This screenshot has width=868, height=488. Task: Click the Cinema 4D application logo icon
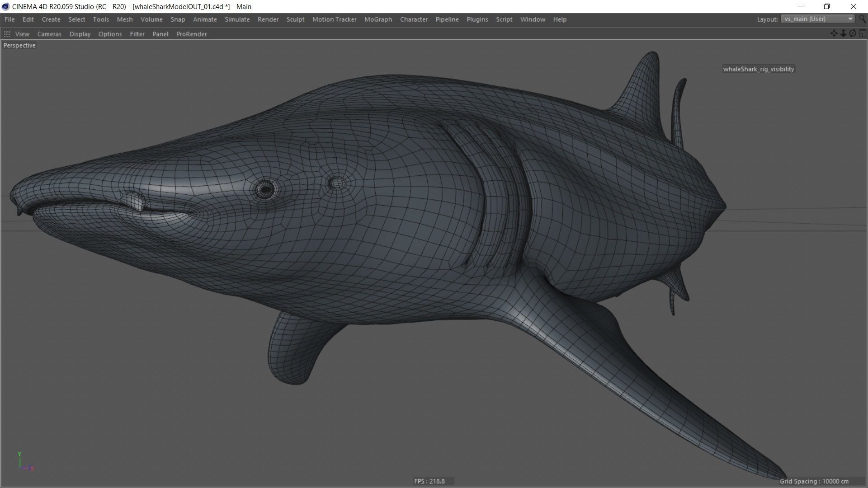pos(5,6)
